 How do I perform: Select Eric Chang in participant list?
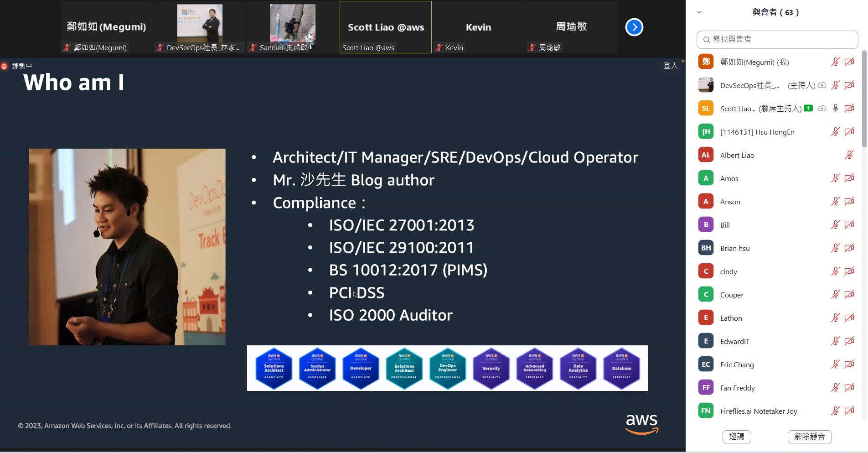coord(737,364)
